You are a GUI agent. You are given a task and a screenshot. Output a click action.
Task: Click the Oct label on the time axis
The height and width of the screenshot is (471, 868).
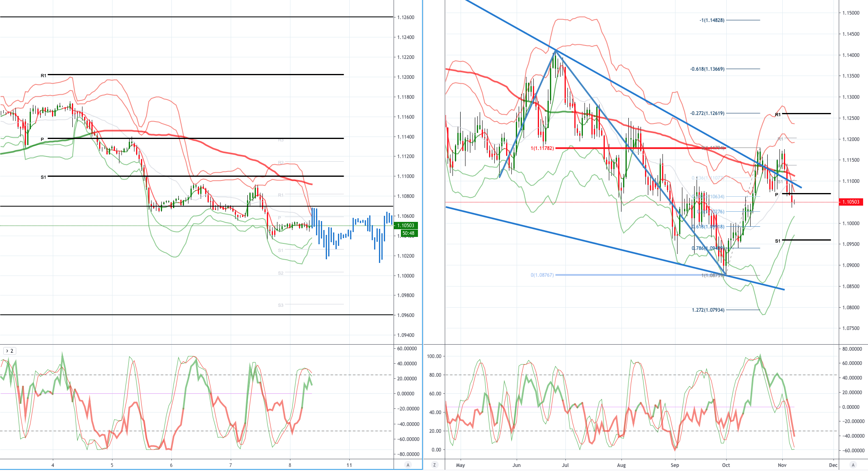pos(726,465)
